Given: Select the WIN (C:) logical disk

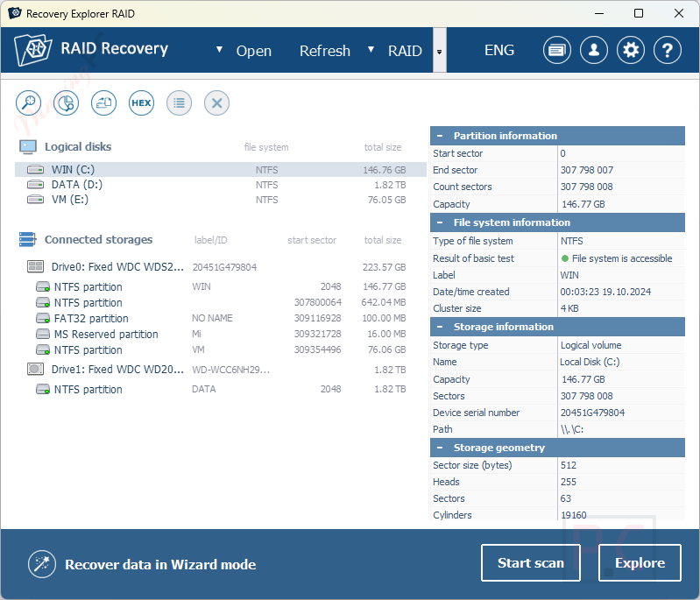Looking at the screenshot, I should [x=221, y=170].
